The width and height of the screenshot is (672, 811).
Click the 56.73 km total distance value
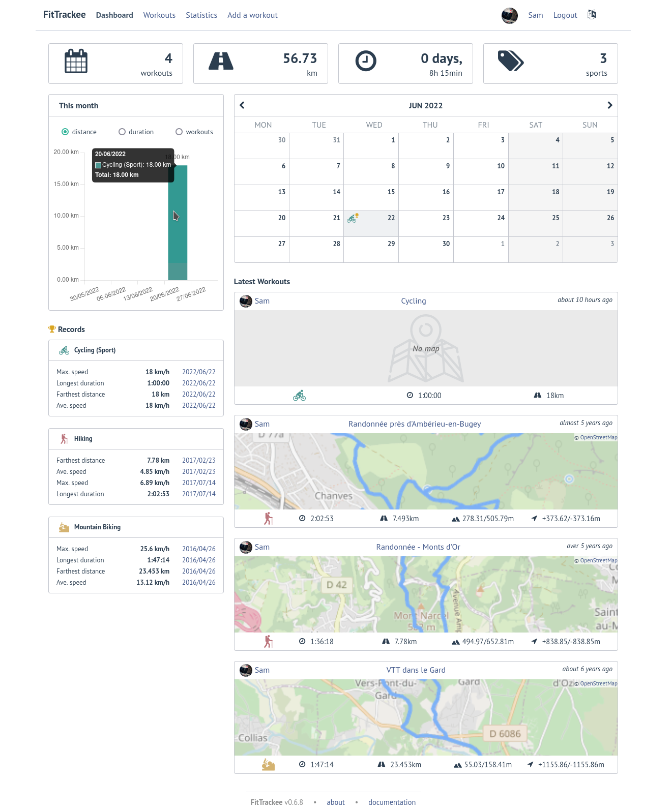300,58
